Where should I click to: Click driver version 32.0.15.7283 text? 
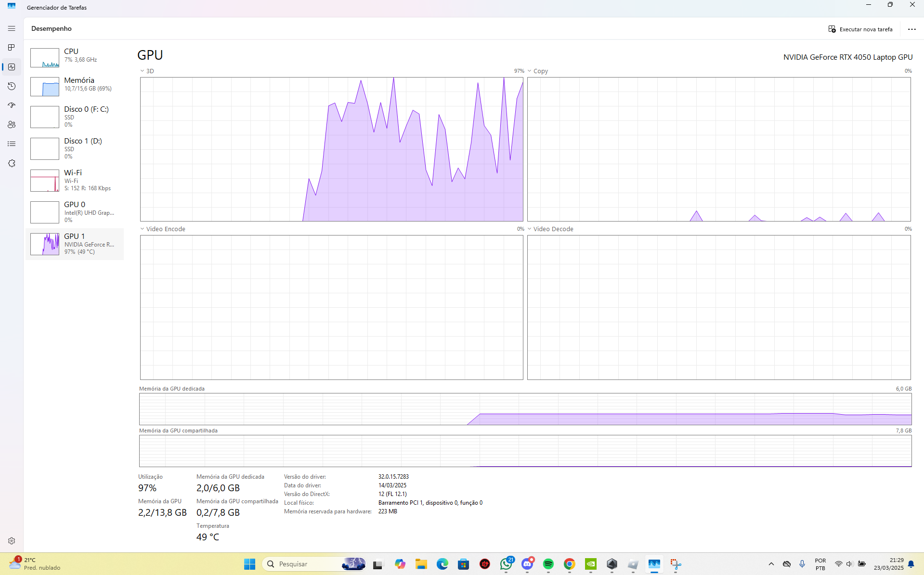[393, 477]
